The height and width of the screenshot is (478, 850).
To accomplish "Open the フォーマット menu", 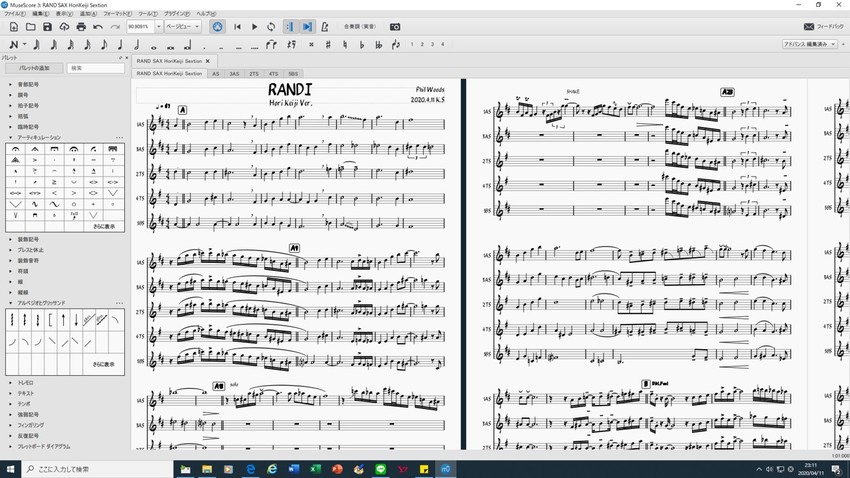I will click(117, 14).
